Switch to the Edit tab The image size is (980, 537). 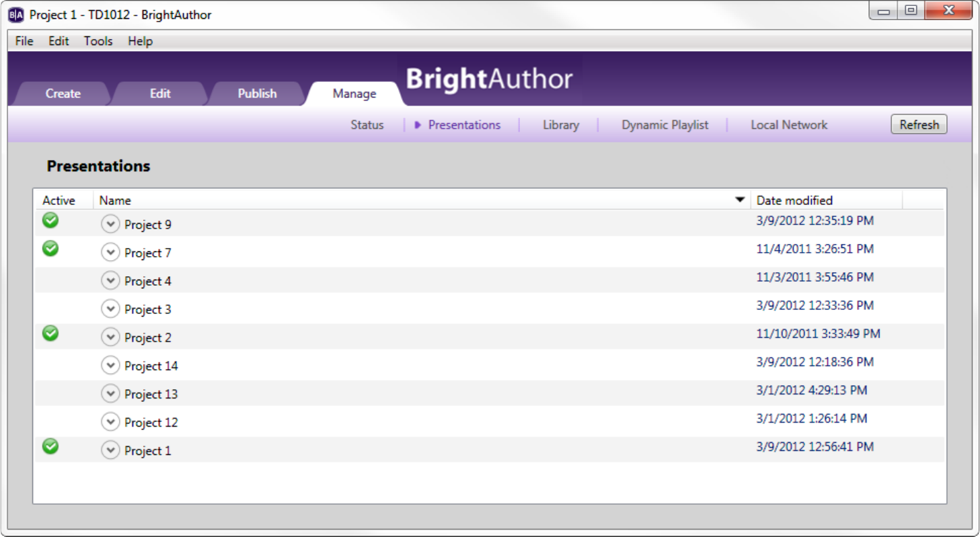point(160,94)
